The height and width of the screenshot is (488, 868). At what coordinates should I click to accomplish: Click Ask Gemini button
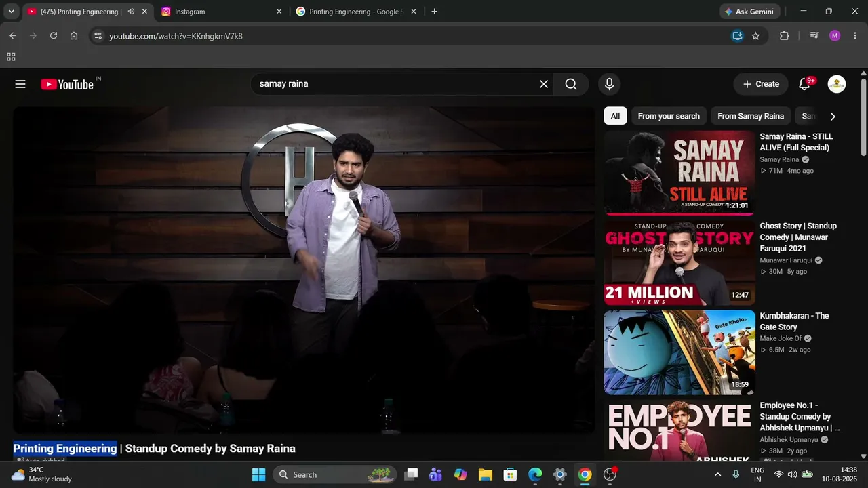click(749, 12)
